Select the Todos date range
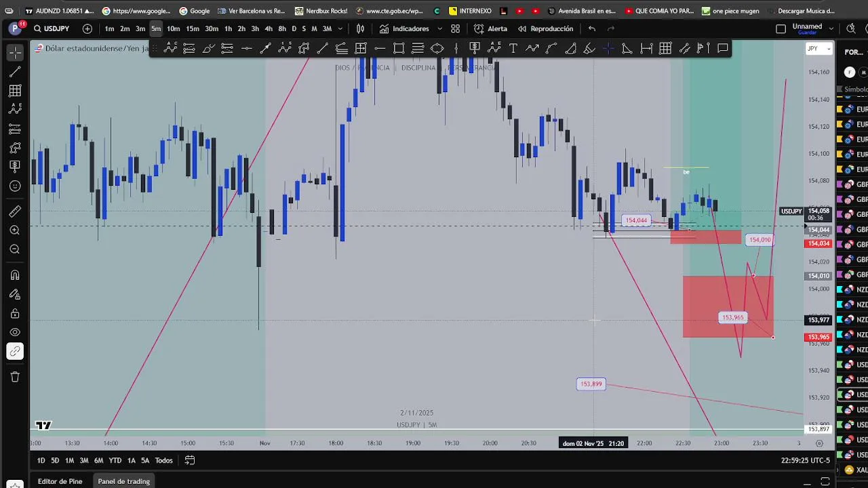The height and width of the screenshot is (488, 868). (163, 460)
